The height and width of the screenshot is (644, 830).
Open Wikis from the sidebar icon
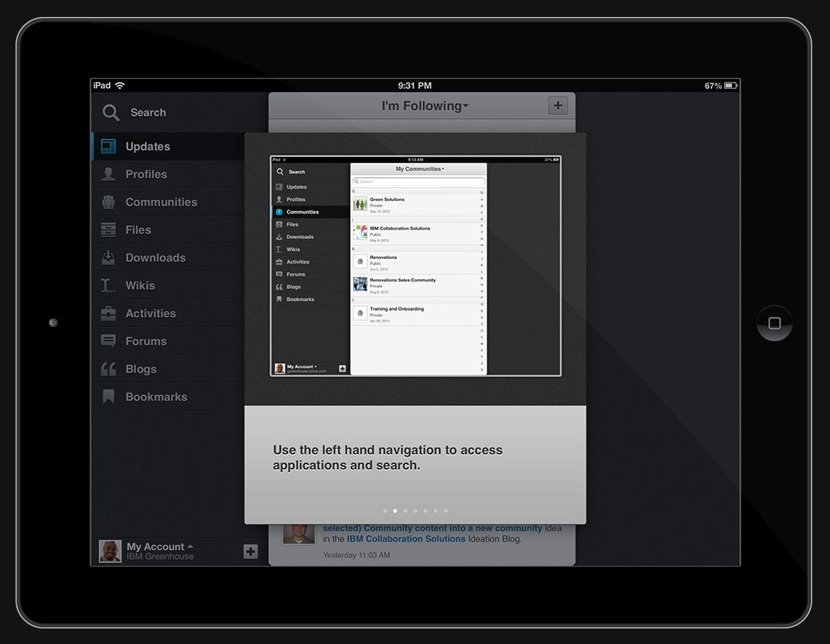[x=108, y=285]
